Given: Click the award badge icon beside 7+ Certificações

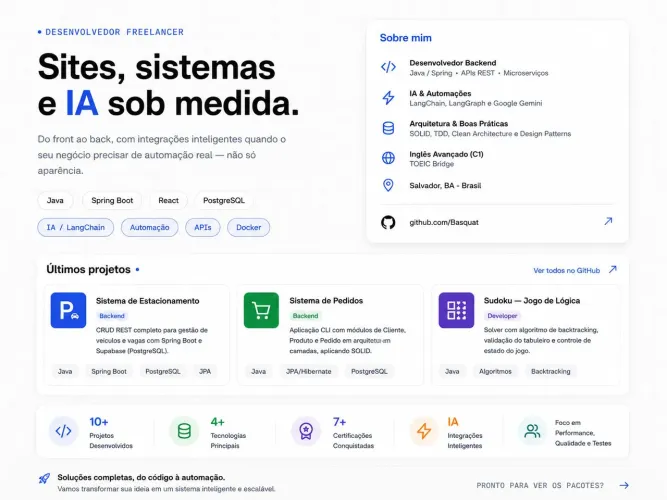Looking at the screenshot, I should [305, 431].
